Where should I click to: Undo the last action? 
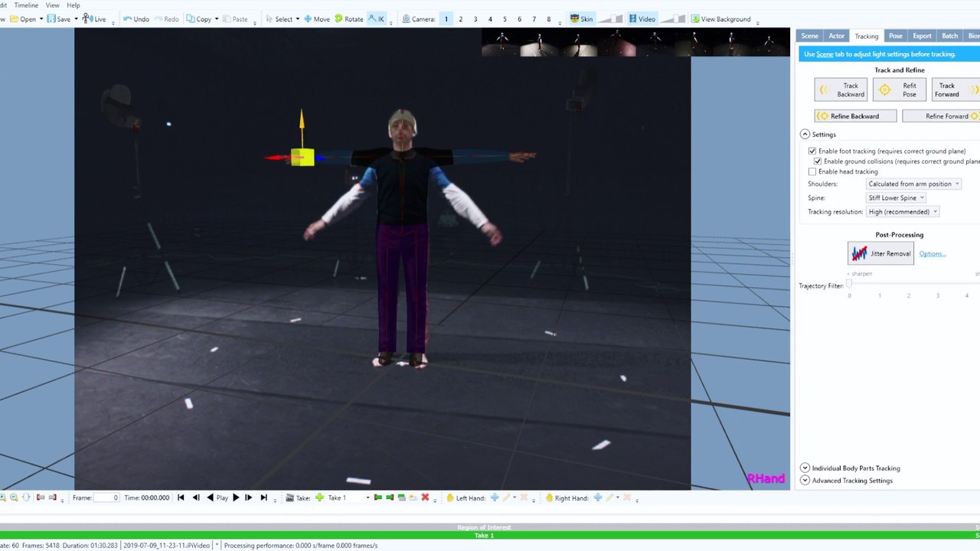click(136, 19)
